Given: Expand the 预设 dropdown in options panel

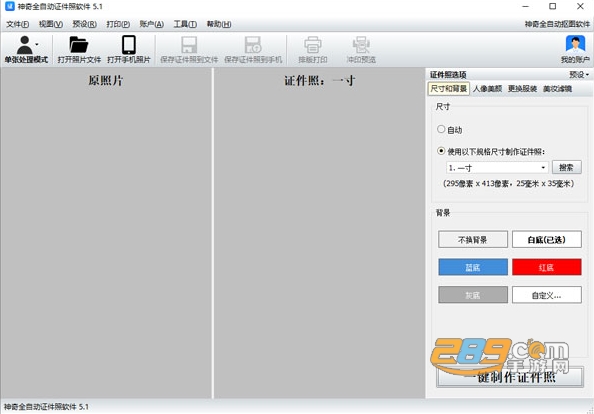Looking at the screenshot, I should pyautogui.click(x=579, y=75).
